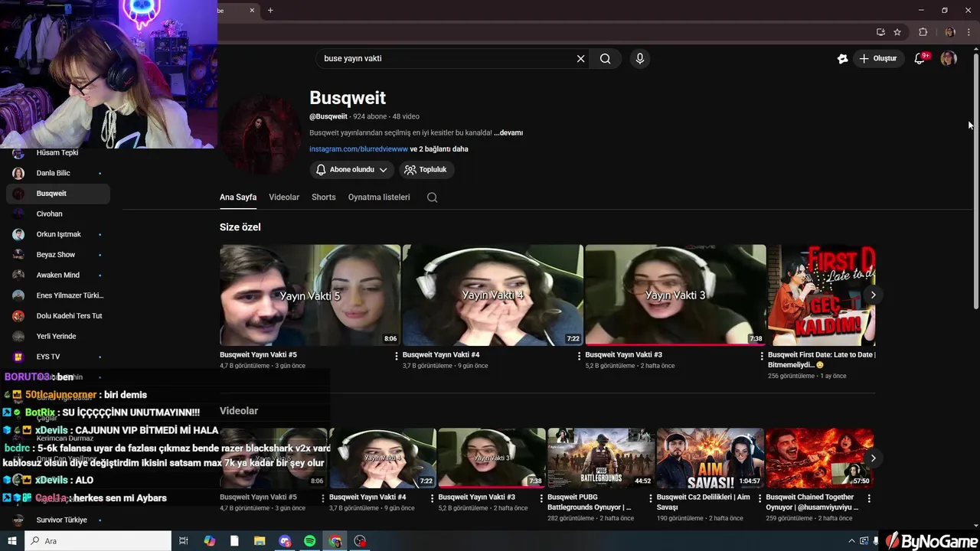The width and height of the screenshot is (980, 551).
Task: Click the magnifier search button
Action: pos(606,59)
